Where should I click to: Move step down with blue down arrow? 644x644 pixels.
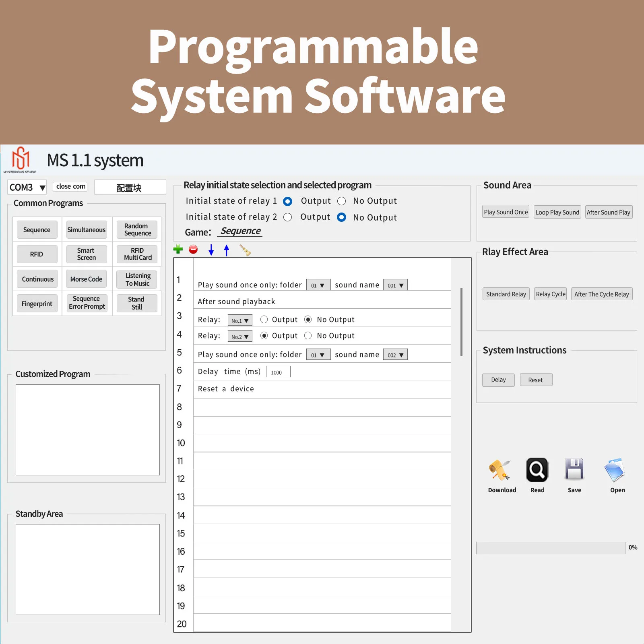coord(211,250)
